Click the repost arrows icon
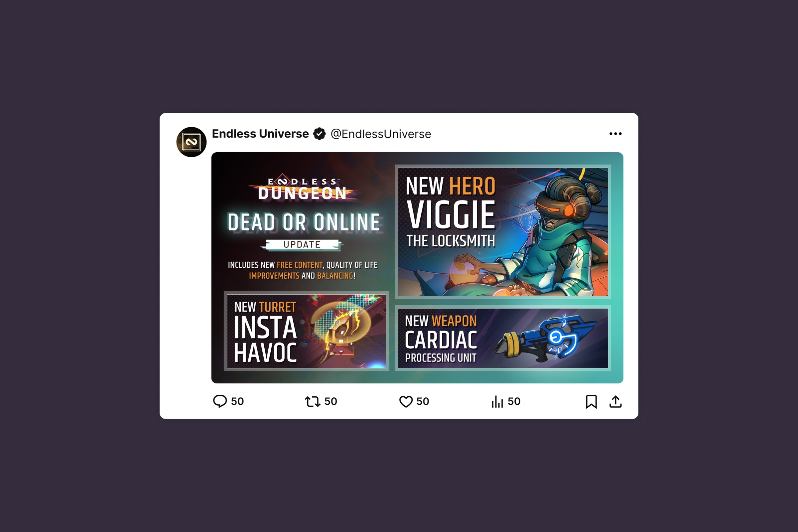Screen dimensions: 798x532 coord(313,402)
